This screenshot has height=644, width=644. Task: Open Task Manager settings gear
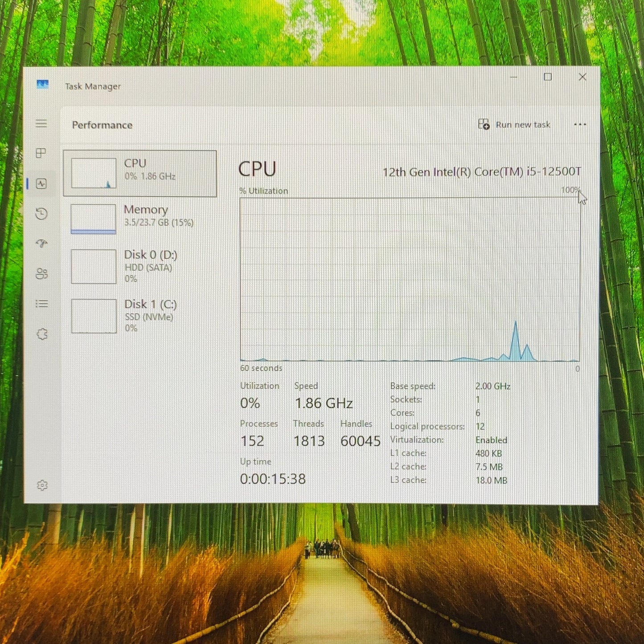42,485
